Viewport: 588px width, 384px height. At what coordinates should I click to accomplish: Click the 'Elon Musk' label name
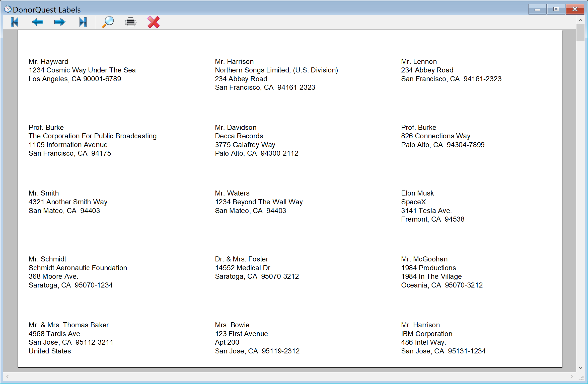coord(417,193)
